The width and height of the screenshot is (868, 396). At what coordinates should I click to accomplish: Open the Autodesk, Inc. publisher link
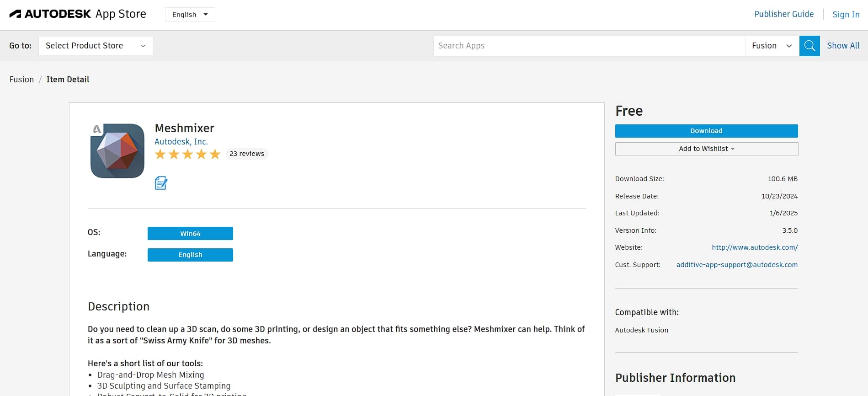(x=181, y=142)
